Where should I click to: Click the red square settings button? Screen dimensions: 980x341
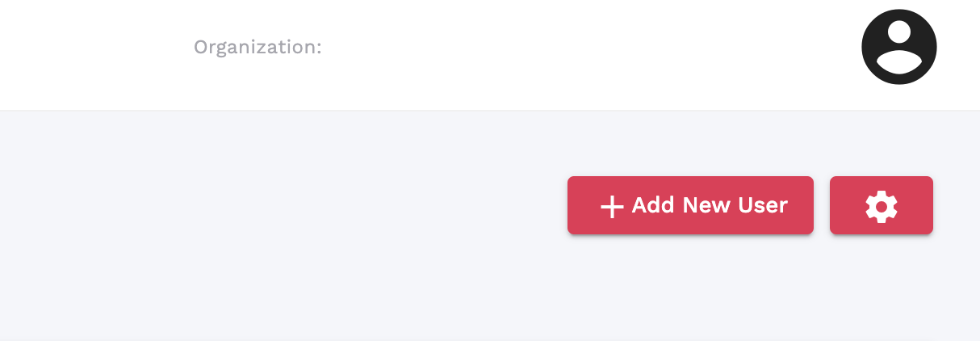[x=882, y=205]
